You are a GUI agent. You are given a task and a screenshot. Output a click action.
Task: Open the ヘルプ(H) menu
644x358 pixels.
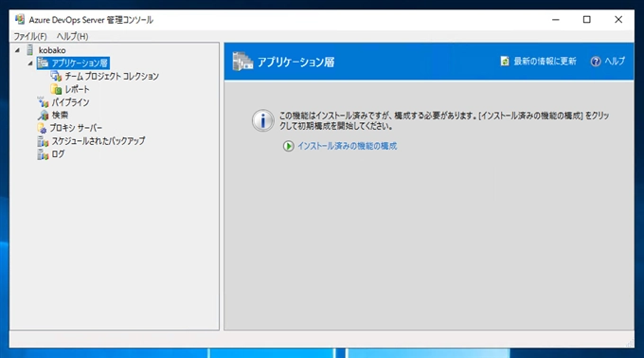point(72,36)
